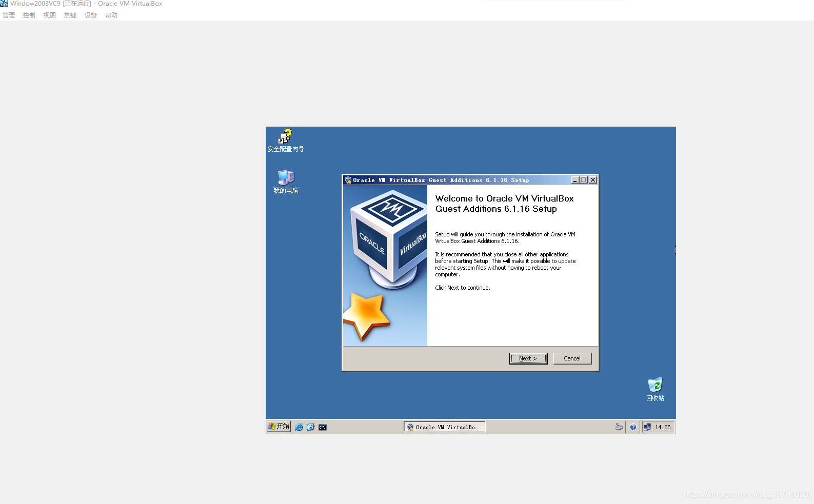Open the 开始 start menu
The width and height of the screenshot is (814, 504).
279,427
